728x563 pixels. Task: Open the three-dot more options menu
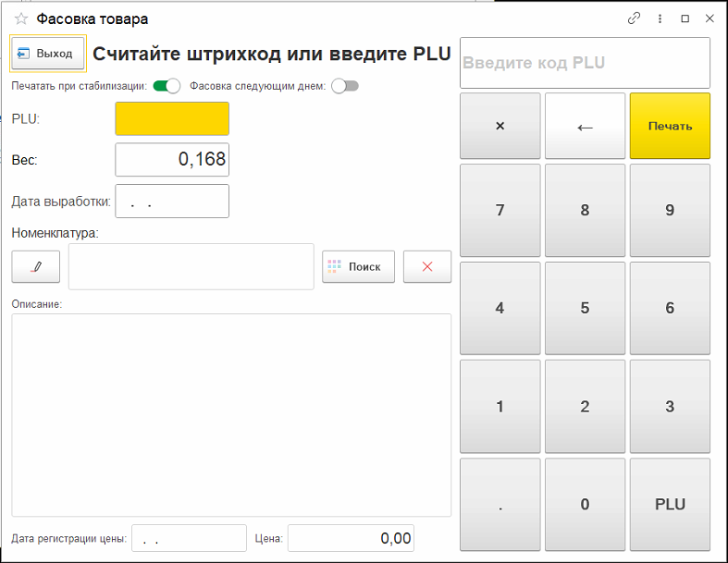(660, 18)
